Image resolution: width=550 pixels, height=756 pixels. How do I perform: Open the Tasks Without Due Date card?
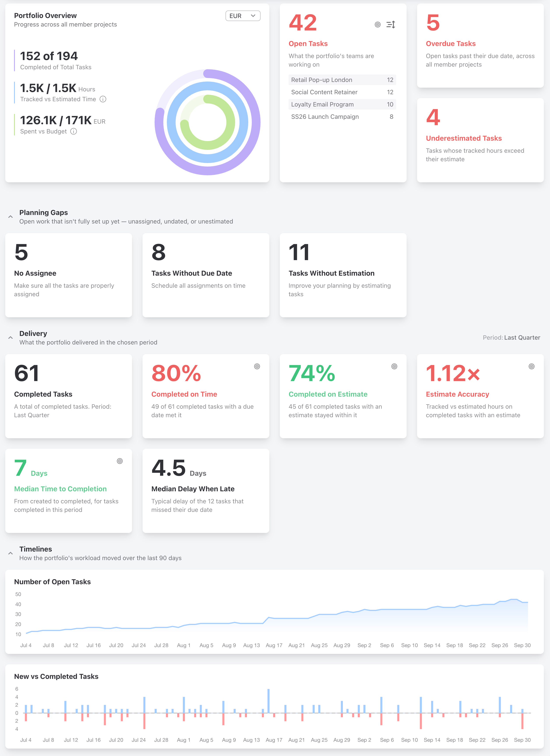pos(206,275)
